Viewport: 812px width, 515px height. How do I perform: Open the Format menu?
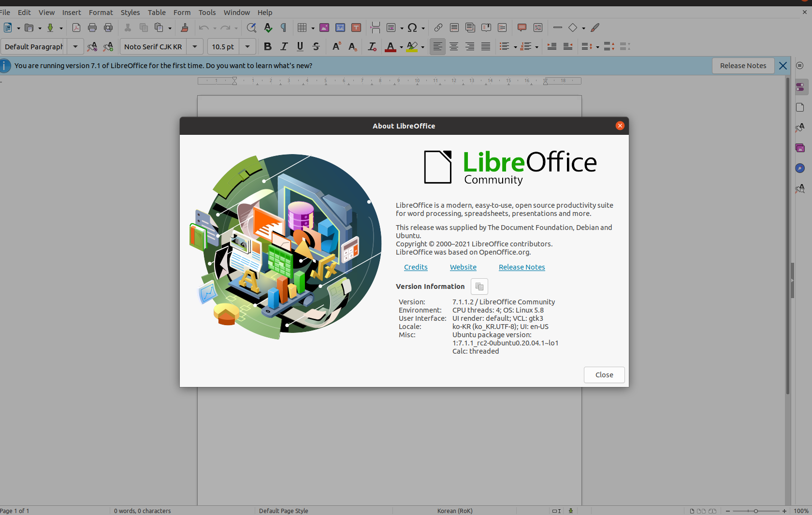click(101, 12)
